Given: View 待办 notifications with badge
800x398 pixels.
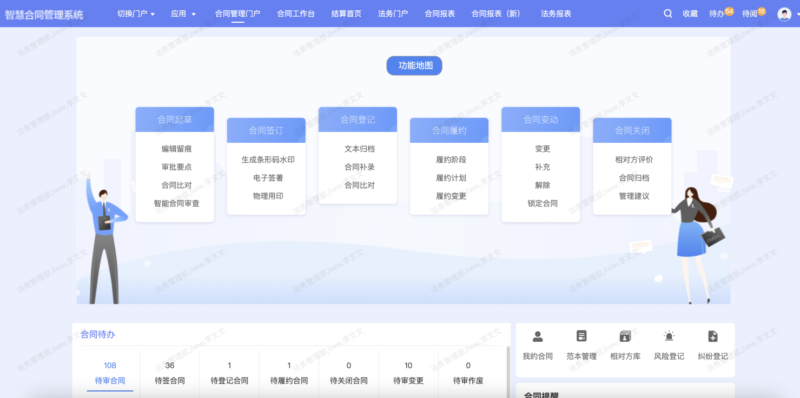Looking at the screenshot, I should click(x=721, y=13).
